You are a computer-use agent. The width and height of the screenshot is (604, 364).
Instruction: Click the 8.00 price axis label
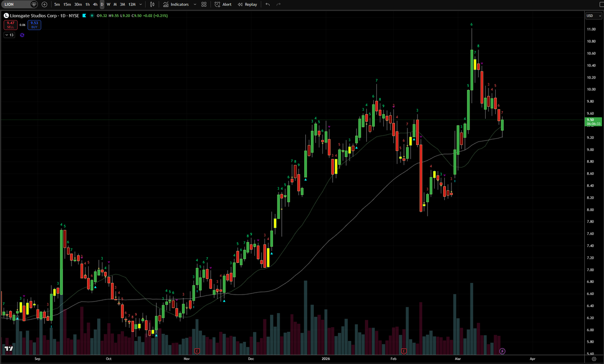[590, 210]
